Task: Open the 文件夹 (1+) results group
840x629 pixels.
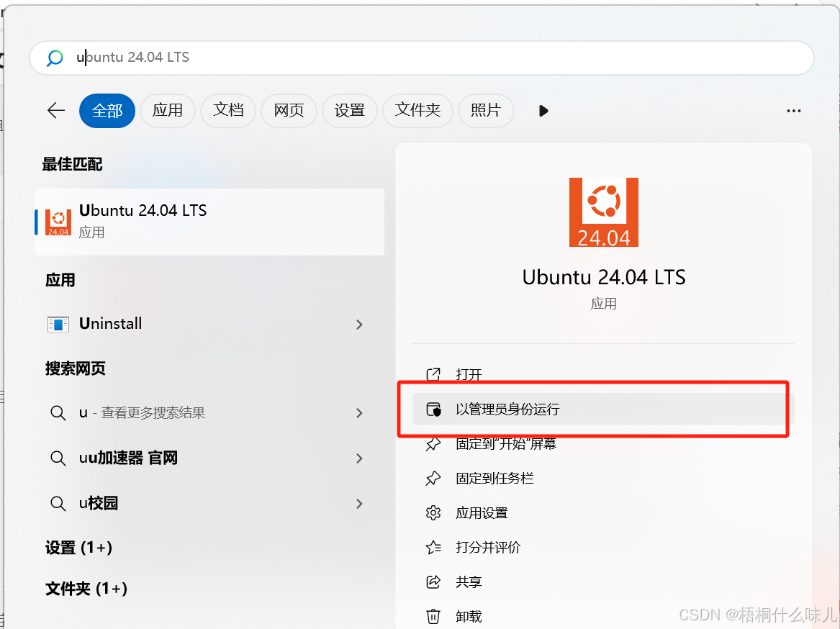Action: pos(86,589)
